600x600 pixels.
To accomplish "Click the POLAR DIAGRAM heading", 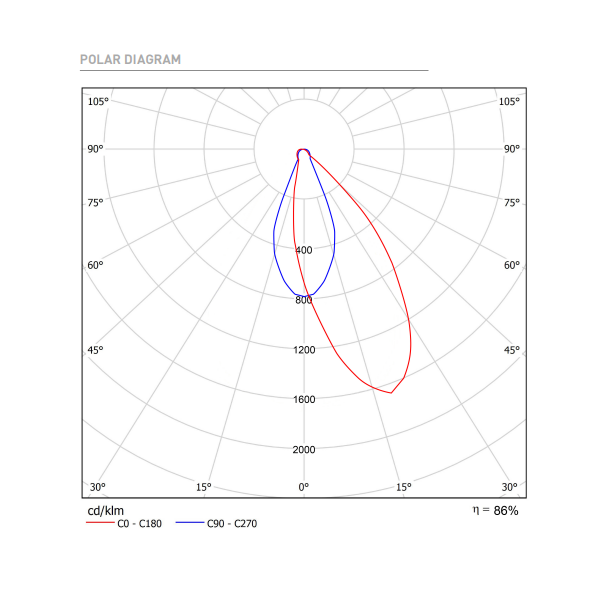I will point(130,60).
